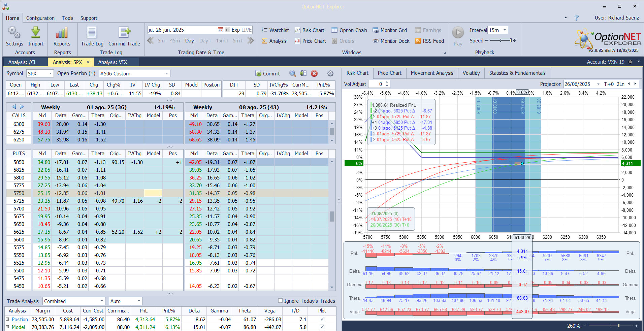Show next expirations with right arrow

(x=22, y=107)
